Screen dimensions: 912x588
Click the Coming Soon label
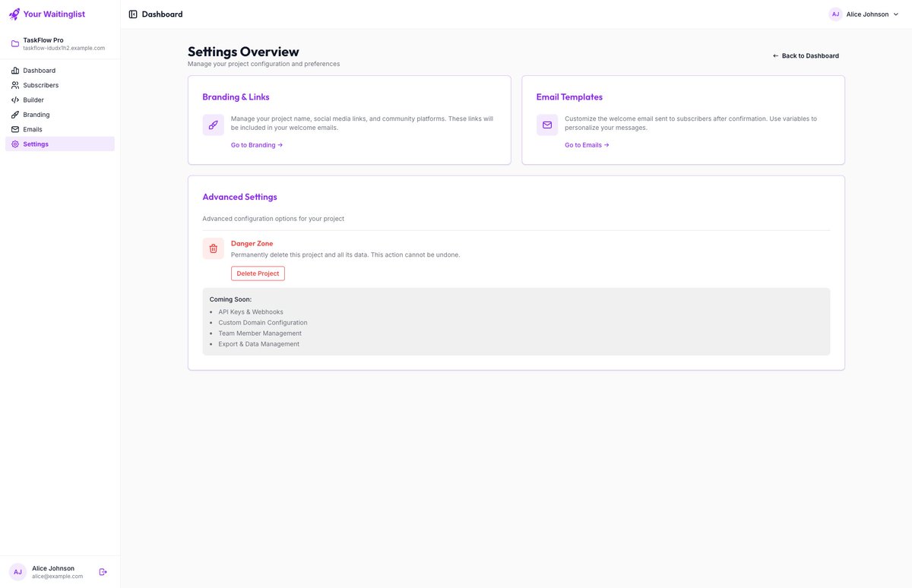[x=230, y=299]
